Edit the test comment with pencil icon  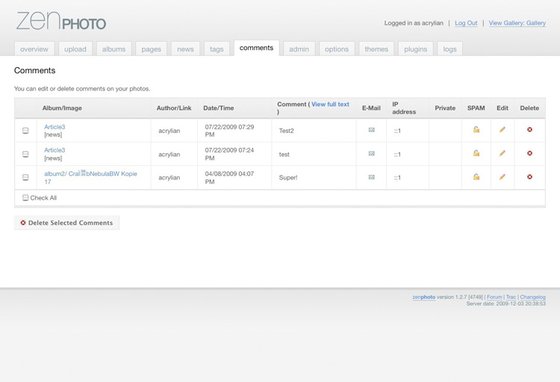point(502,153)
